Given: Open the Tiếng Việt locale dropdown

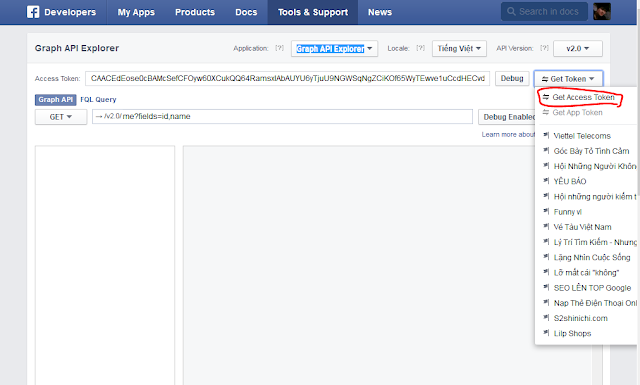Looking at the screenshot, I should pos(459,49).
